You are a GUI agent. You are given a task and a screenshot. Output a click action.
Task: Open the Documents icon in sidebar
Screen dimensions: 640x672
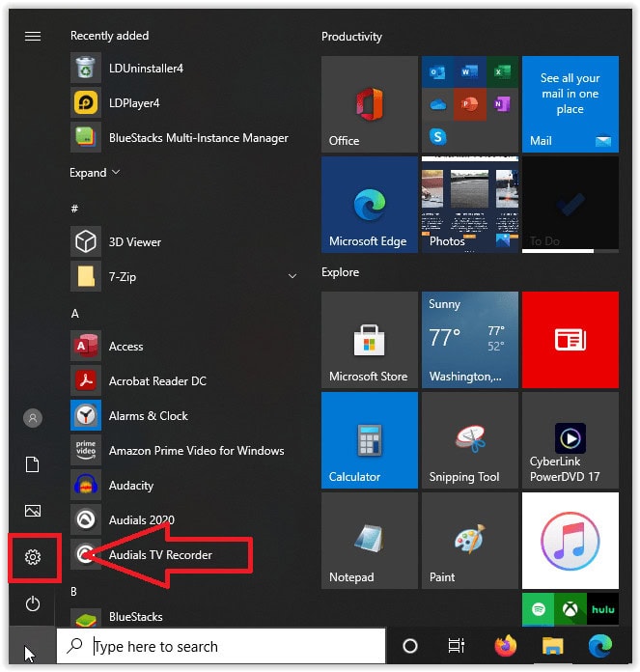click(x=33, y=464)
